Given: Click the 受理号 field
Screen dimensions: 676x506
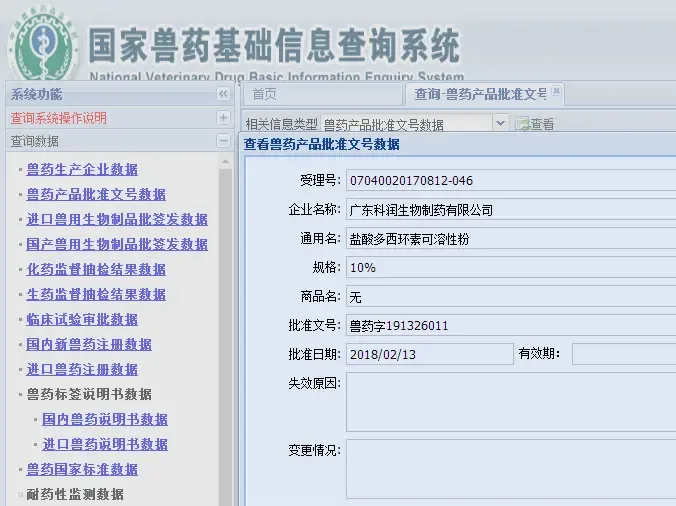Looking at the screenshot, I should click(x=511, y=180).
